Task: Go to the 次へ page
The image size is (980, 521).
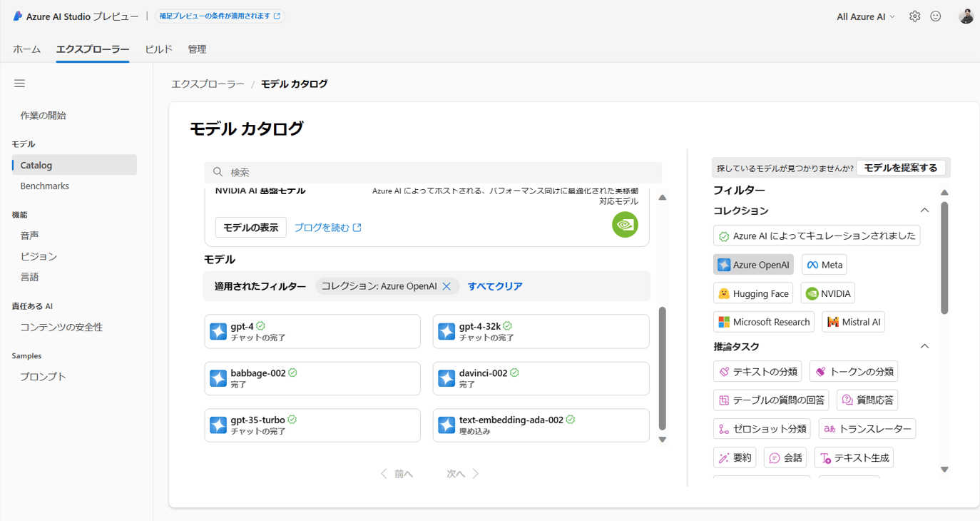Action: [x=462, y=474]
